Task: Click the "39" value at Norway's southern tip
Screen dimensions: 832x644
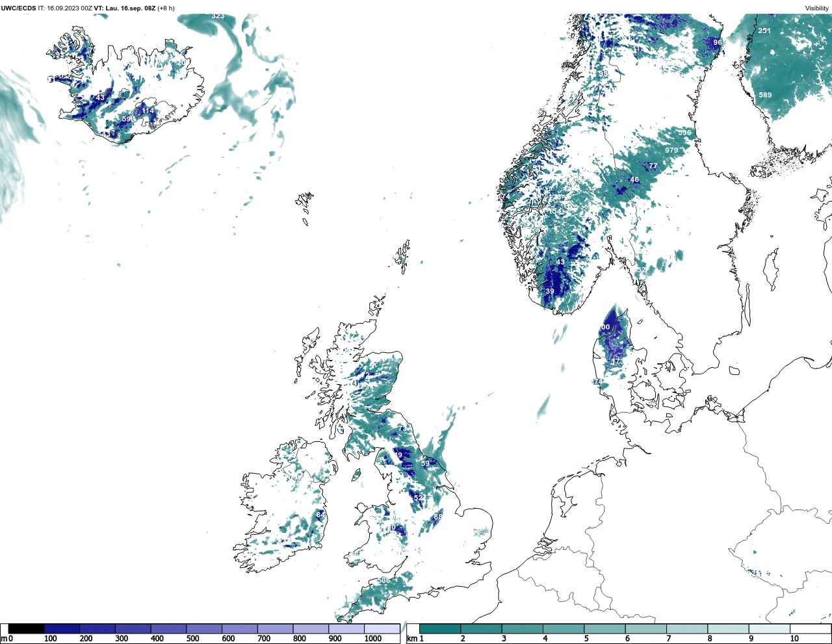Action: [x=550, y=291]
